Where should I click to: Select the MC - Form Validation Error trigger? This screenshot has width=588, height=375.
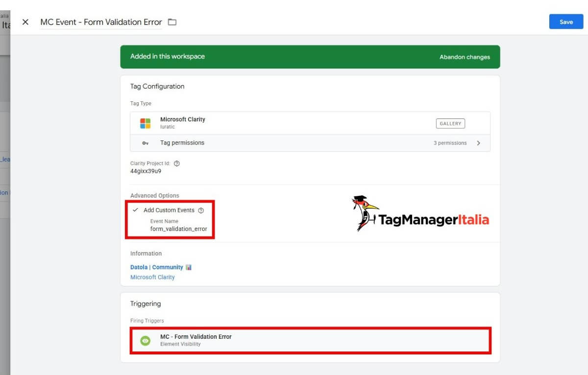click(196, 336)
